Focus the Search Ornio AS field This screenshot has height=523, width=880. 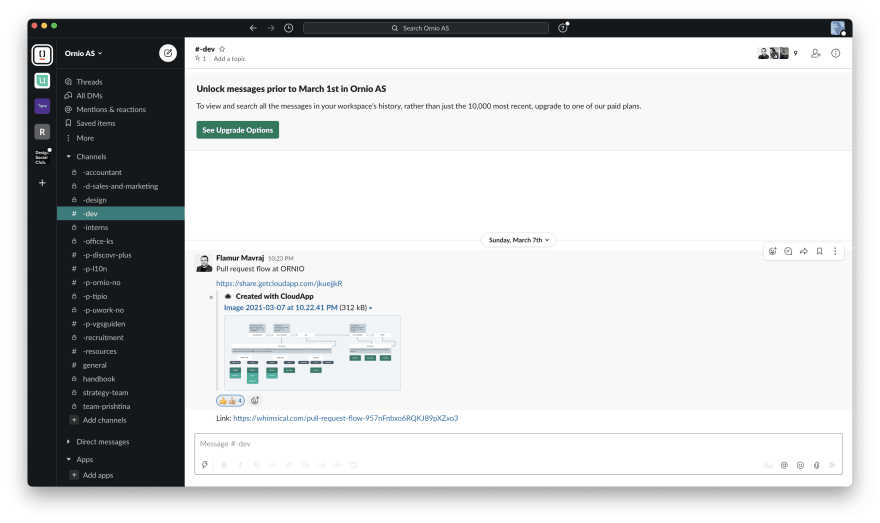tap(425, 28)
